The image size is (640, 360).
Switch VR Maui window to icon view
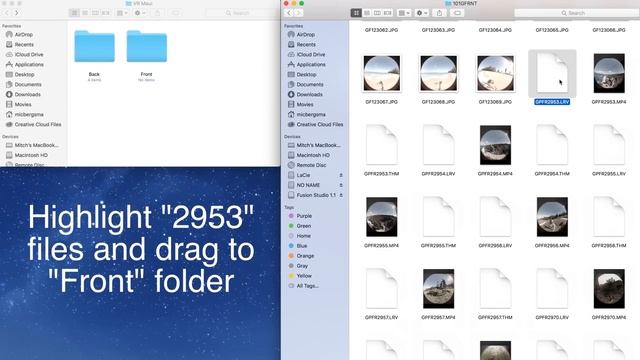tap(74, 13)
